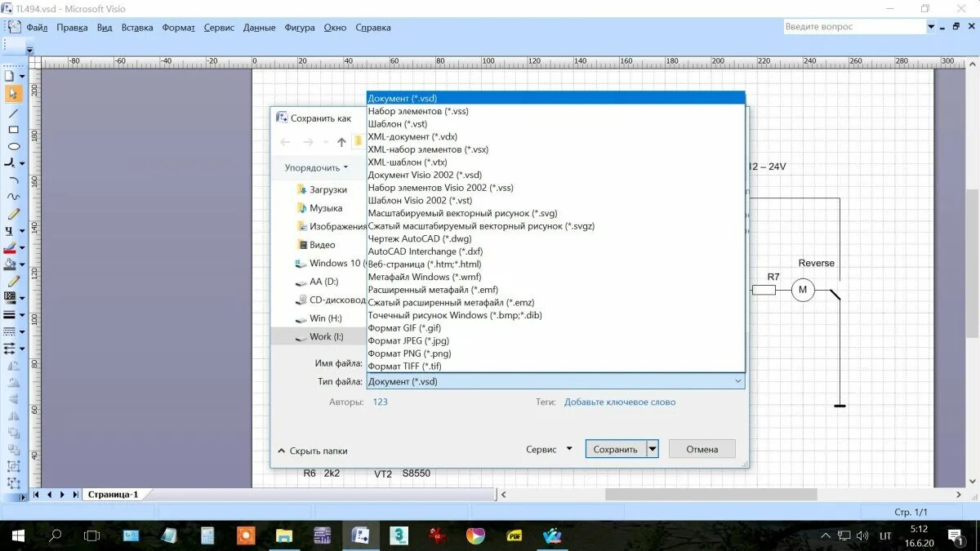980x551 pixels.
Task: Open Task View on taskbar
Action: (92, 535)
